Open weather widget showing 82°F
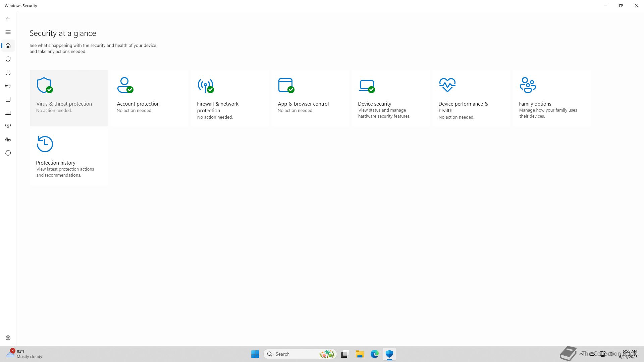 [x=24, y=354]
